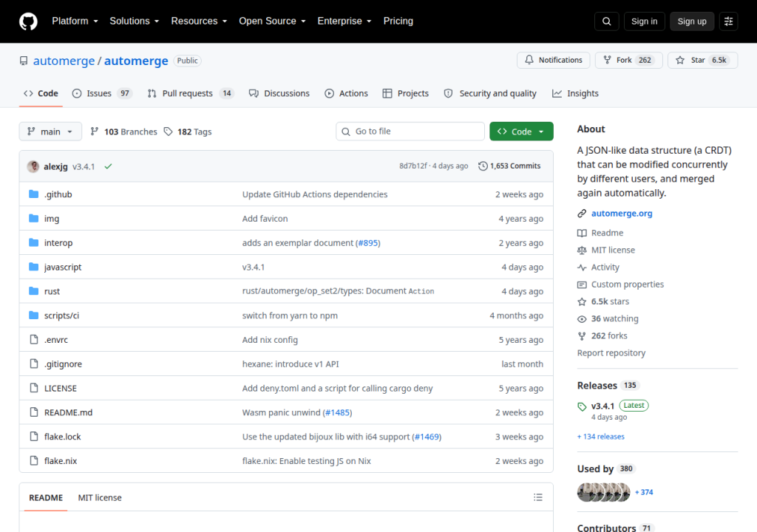Image resolution: width=757 pixels, height=532 pixels.
Task: Switch to the Projects tab
Action: point(406,93)
